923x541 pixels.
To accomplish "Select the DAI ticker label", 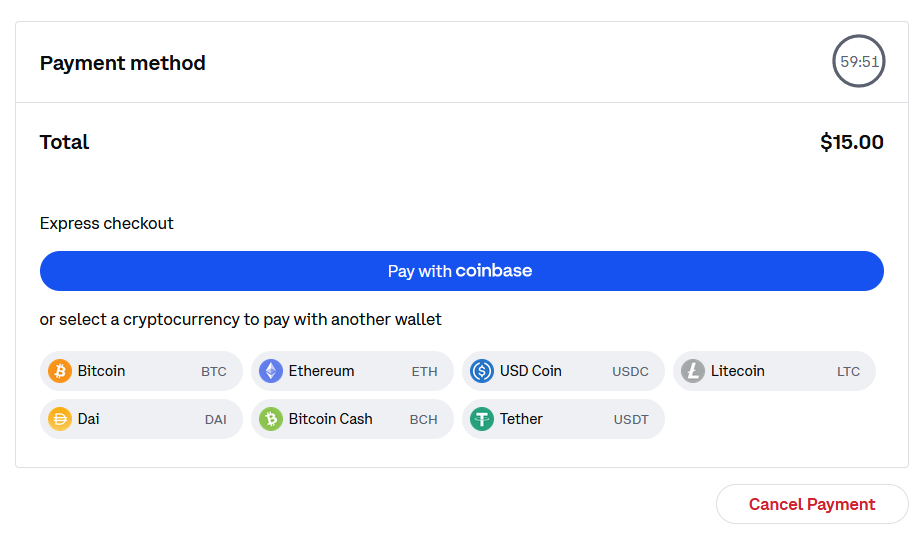I will pos(215,420).
